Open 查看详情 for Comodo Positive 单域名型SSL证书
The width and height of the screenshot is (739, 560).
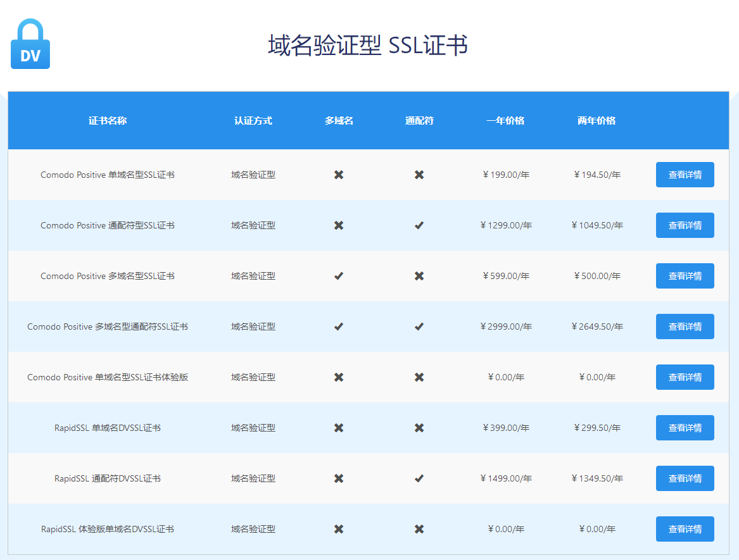coord(685,175)
